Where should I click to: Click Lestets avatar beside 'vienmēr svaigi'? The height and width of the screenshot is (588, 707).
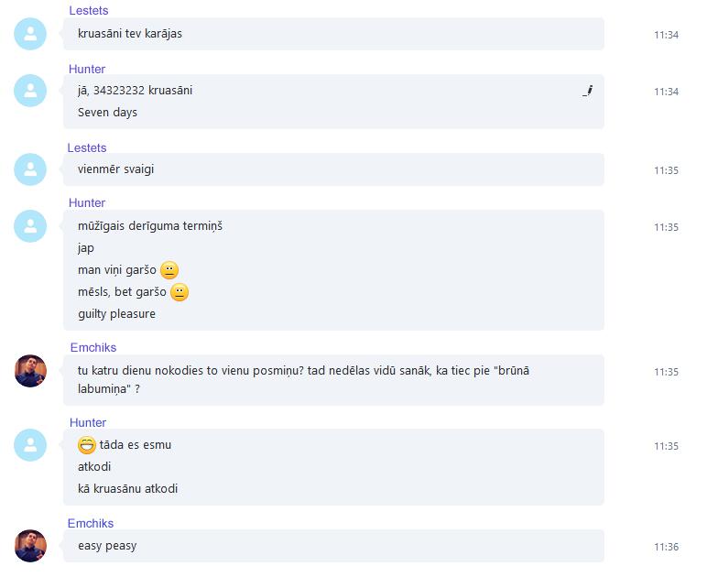coord(30,169)
